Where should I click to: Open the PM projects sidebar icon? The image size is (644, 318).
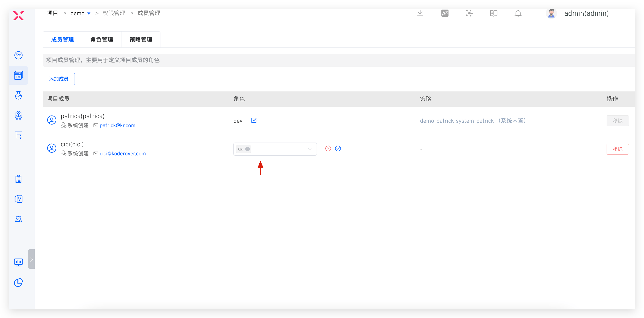click(18, 75)
